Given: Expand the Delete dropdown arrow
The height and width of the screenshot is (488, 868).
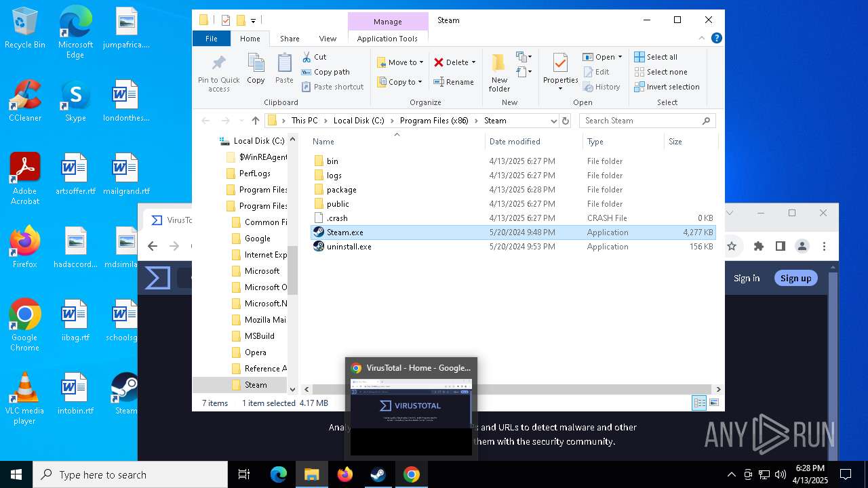Looking at the screenshot, I should coord(473,62).
